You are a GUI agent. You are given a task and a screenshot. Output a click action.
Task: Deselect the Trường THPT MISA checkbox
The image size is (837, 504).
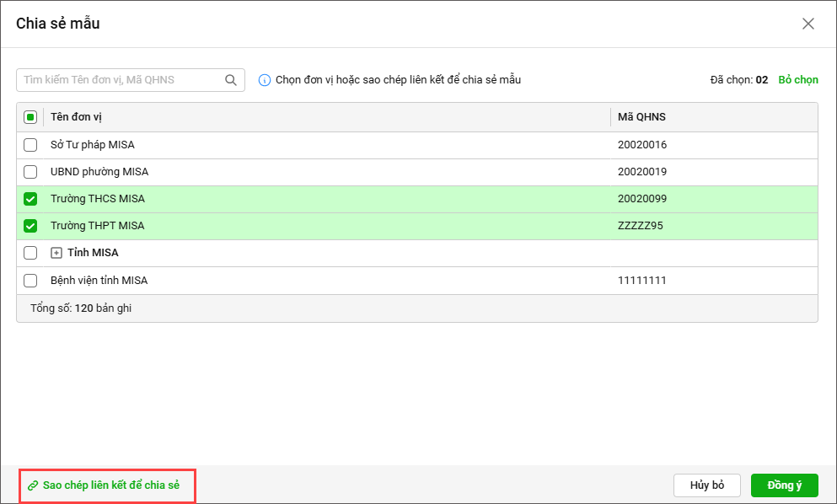(30, 226)
